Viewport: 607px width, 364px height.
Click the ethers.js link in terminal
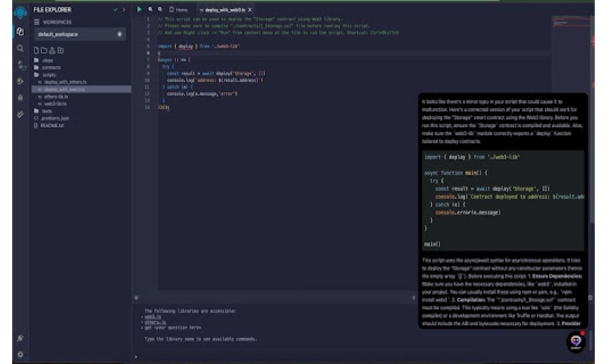coord(155,322)
